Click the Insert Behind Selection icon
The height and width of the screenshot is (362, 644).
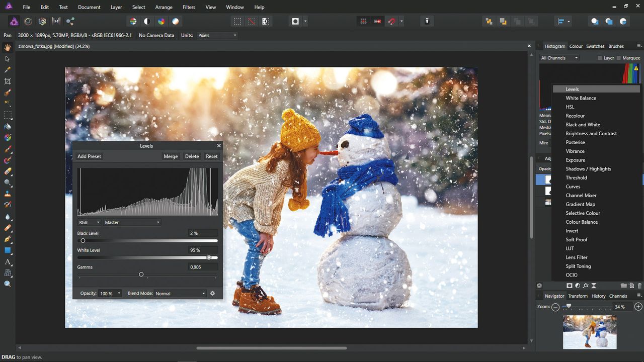[x=595, y=21]
